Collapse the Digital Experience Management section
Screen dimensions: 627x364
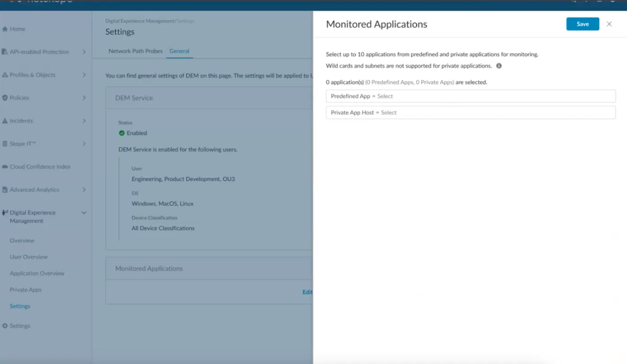tap(84, 213)
